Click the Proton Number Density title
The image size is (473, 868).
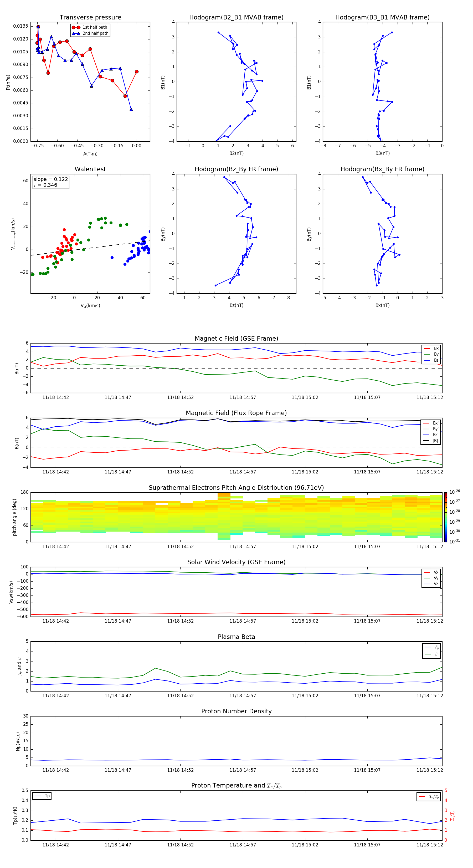tap(236, 711)
